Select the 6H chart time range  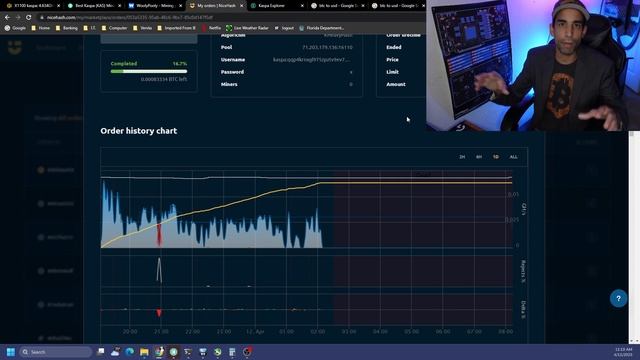point(479,157)
